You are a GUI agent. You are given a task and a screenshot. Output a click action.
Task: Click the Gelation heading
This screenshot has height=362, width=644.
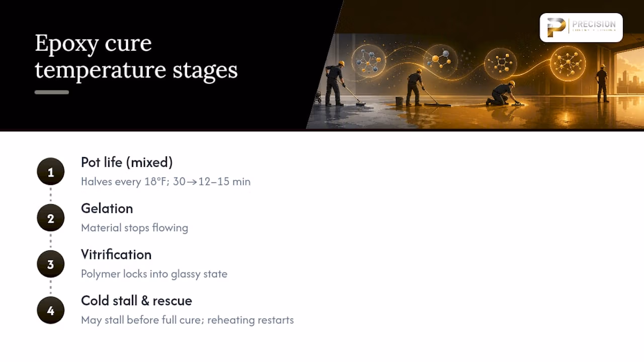[107, 209]
